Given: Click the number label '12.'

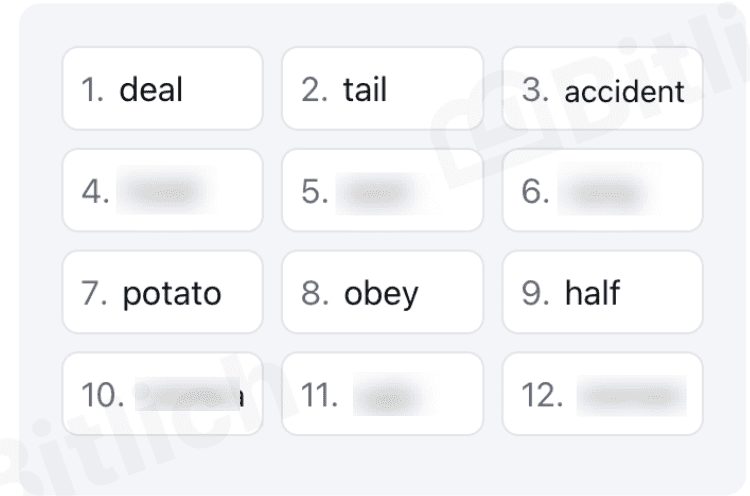Looking at the screenshot, I should click(542, 395).
